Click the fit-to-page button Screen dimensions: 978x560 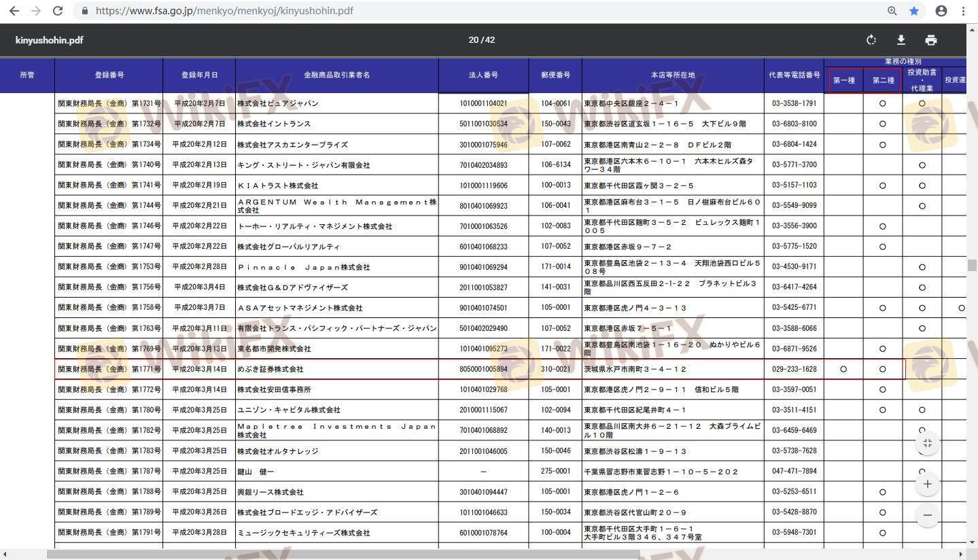point(928,443)
